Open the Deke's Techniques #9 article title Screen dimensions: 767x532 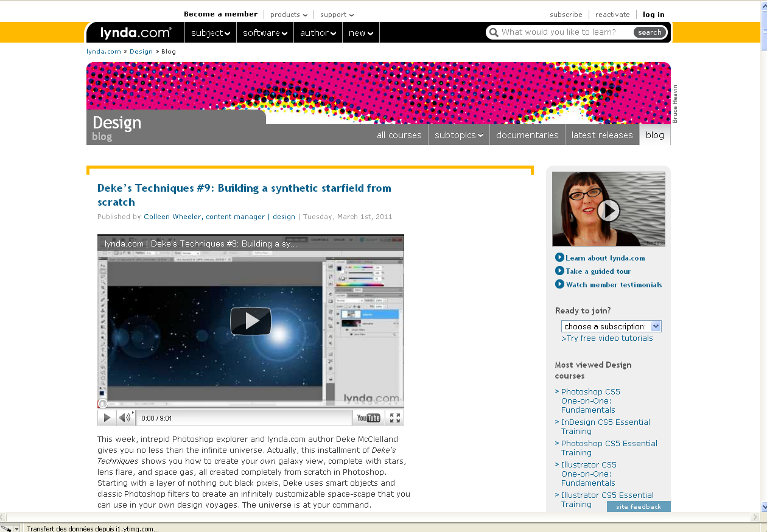point(244,195)
